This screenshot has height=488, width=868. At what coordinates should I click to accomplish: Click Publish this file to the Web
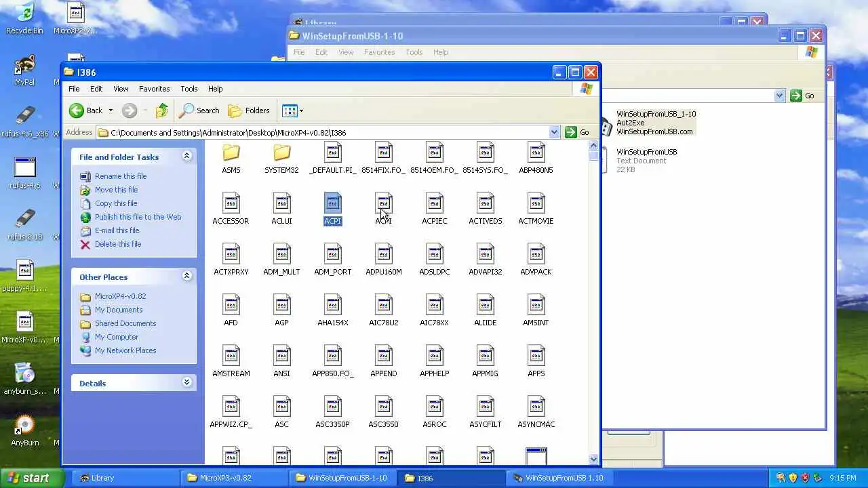pos(138,217)
